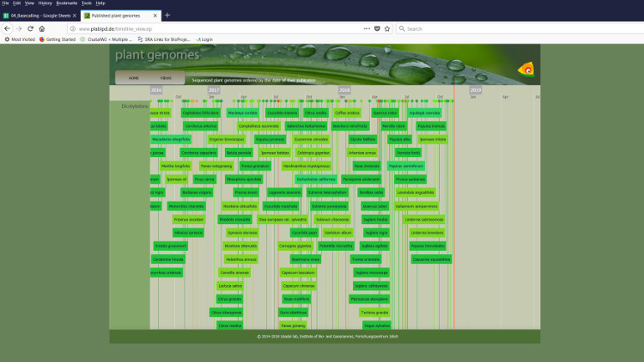Go to HOME in site navigation

134,78
